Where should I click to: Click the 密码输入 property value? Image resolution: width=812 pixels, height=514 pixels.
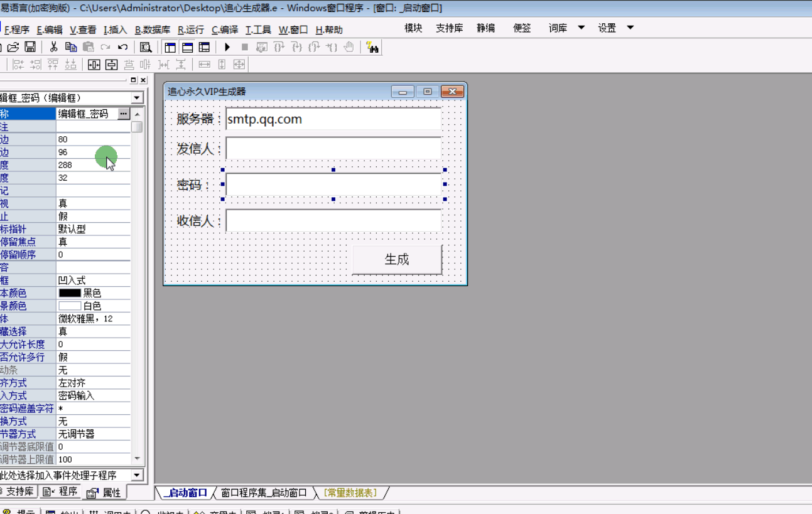[93, 395]
